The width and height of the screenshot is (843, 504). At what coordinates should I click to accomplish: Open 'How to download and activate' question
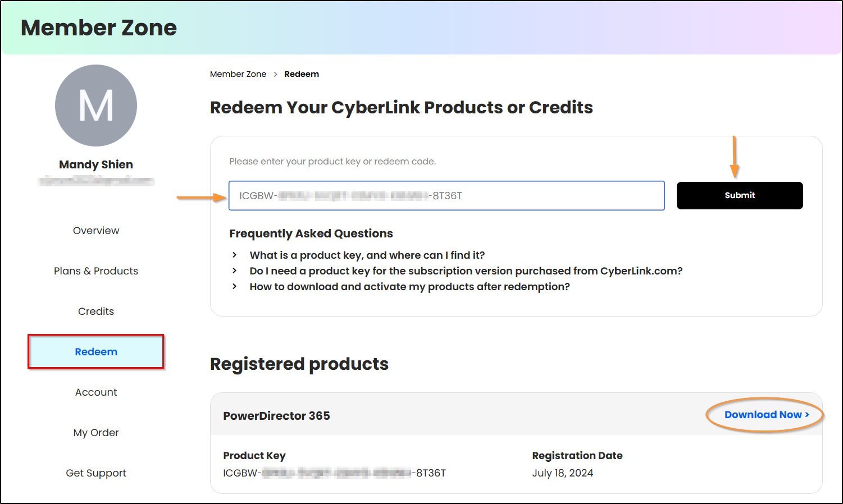[409, 287]
